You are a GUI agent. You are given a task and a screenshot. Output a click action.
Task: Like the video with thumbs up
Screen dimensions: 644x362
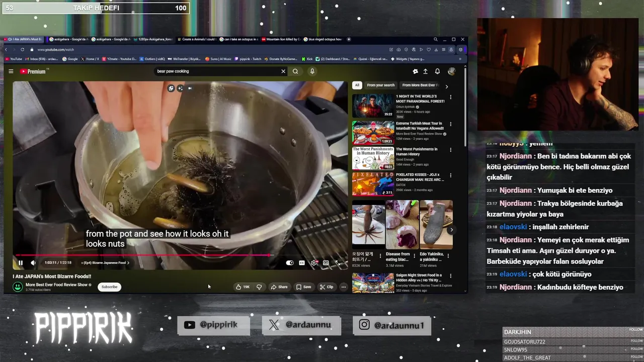click(x=243, y=287)
